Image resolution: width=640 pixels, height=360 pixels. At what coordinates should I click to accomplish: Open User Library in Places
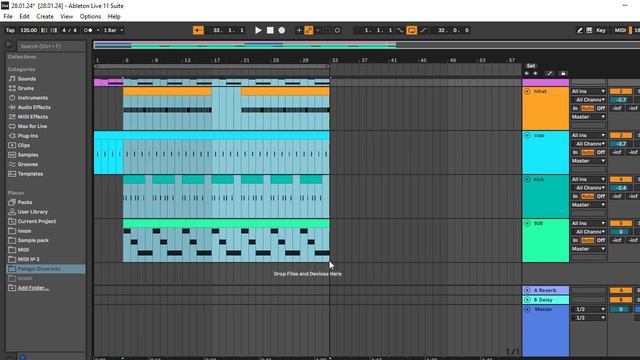[x=32, y=212]
